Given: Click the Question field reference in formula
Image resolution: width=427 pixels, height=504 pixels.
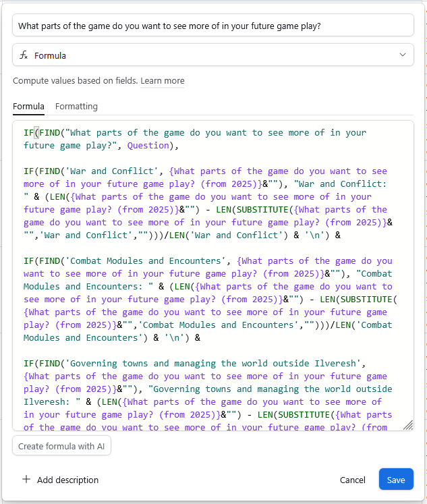Looking at the screenshot, I should point(148,146).
